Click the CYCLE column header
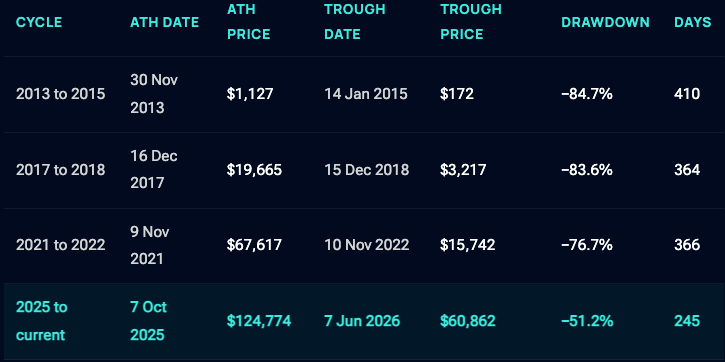Image resolution: width=725 pixels, height=362 pixels. 39,22
